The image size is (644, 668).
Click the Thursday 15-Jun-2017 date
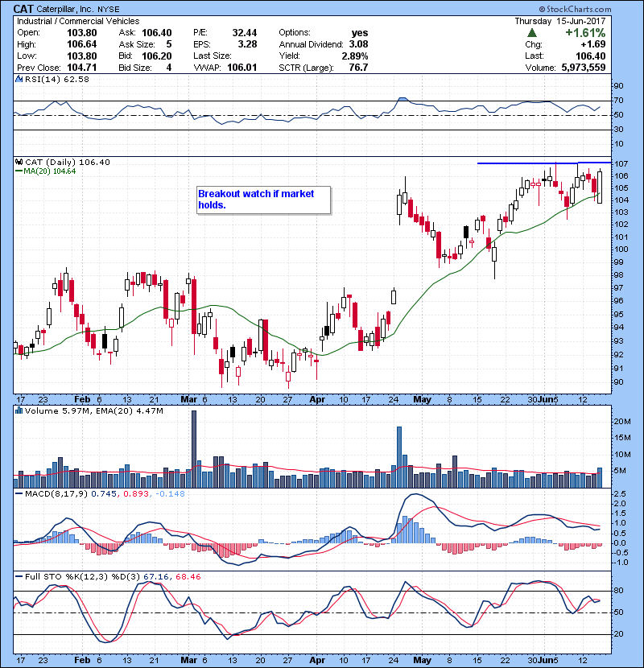pyautogui.click(x=560, y=21)
